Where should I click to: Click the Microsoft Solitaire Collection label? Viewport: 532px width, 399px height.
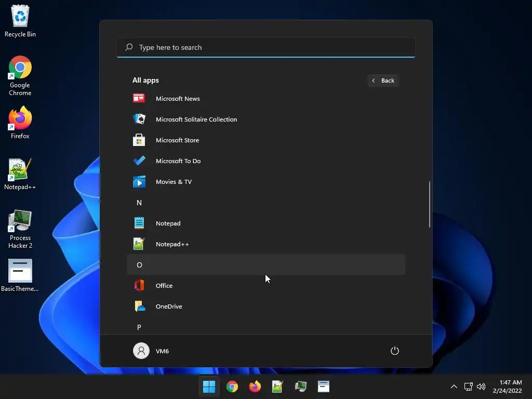[196, 119]
